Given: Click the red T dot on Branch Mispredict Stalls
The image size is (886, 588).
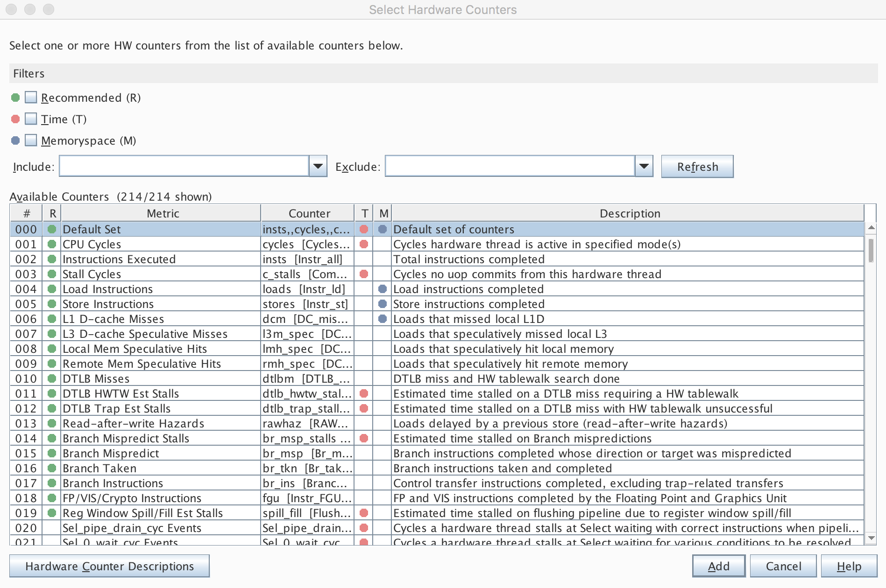Looking at the screenshot, I should point(364,438).
